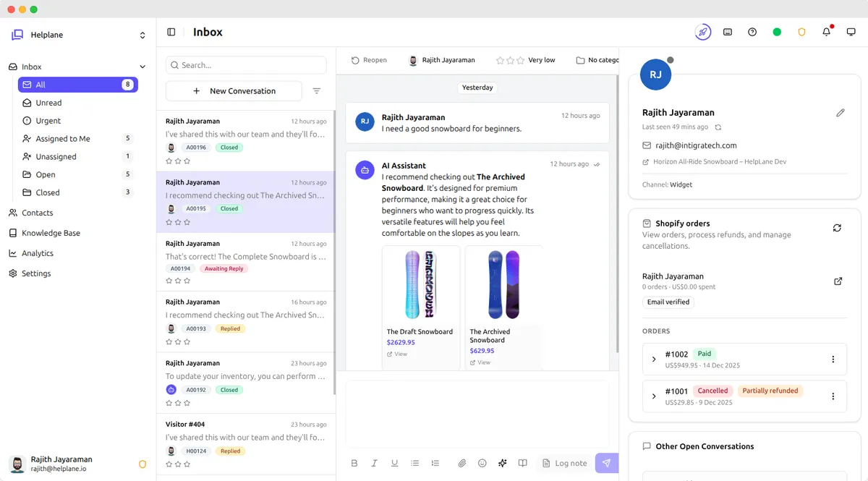The image size is (868, 481).
Task: Expand order #1002 details
Action: [655, 359]
